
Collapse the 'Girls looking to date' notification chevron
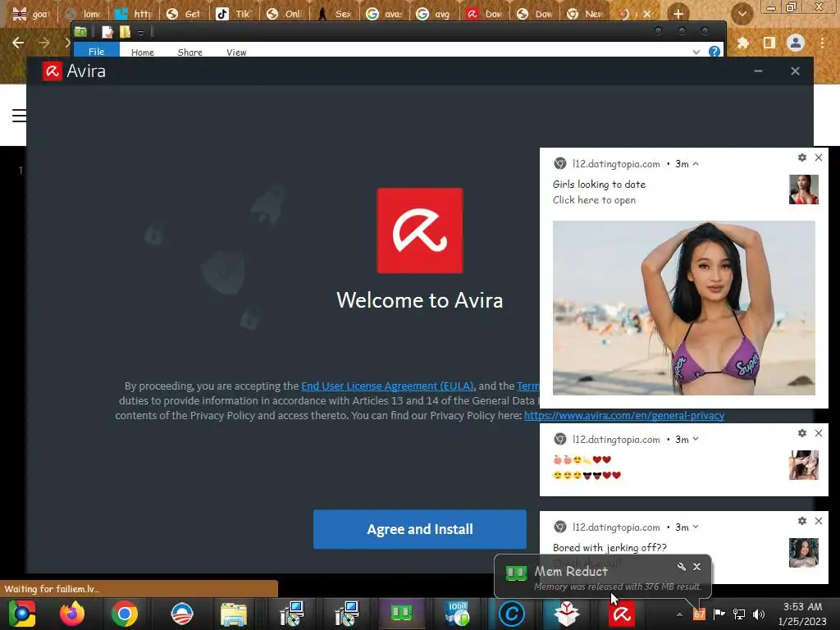(696, 164)
